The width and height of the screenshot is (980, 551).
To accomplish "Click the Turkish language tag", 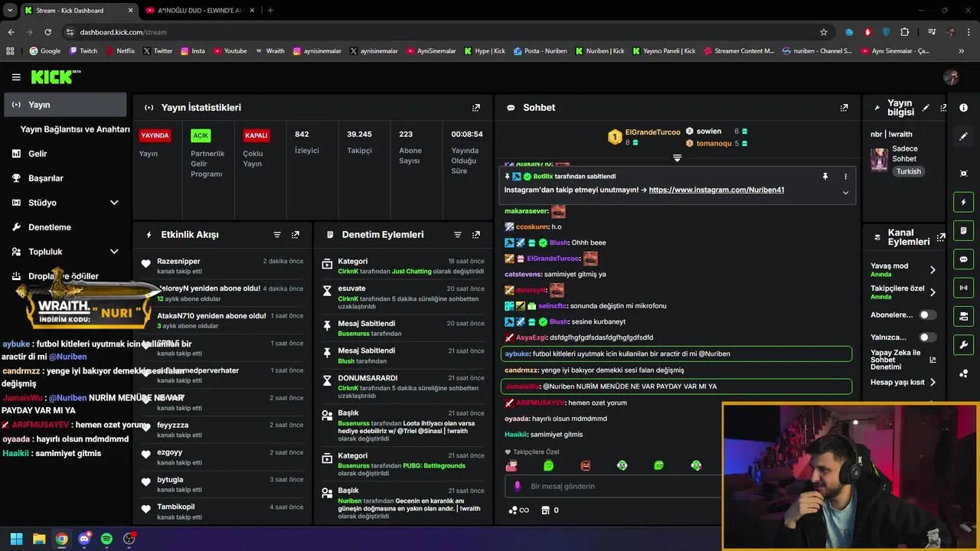I will pos(909,171).
